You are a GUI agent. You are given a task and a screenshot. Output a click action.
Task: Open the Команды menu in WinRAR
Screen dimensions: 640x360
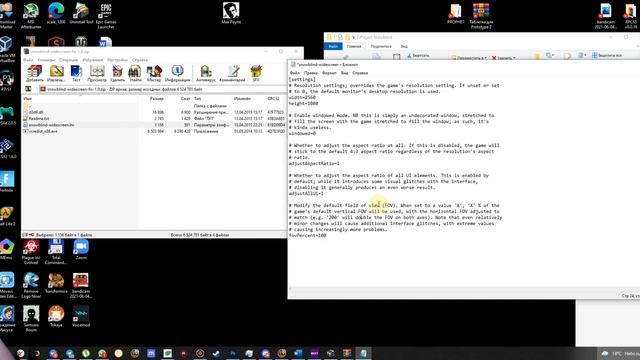[46, 60]
